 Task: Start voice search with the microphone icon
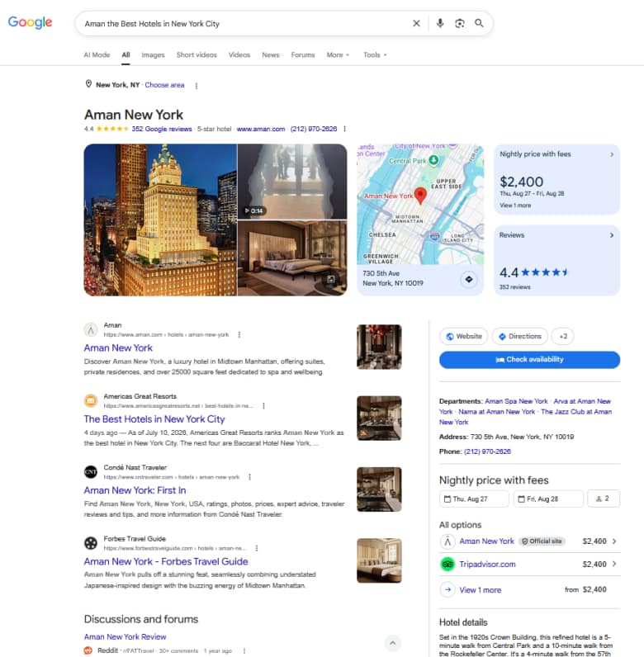click(440, 23)
